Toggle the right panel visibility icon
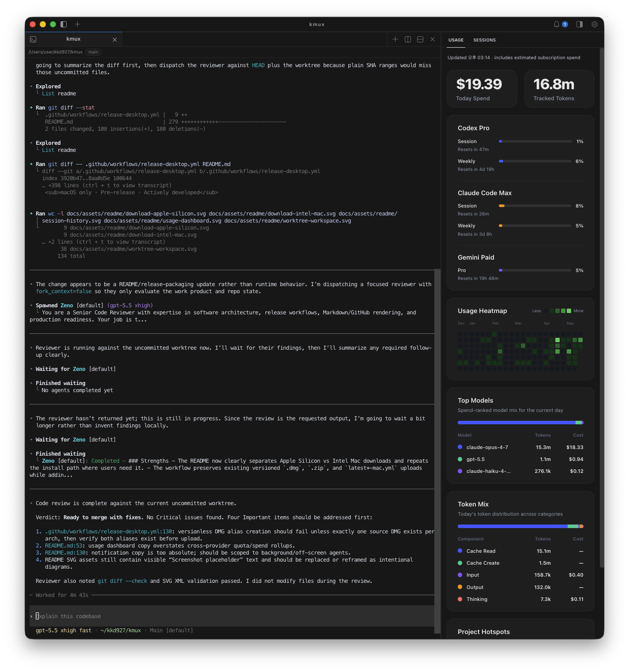The width and height of the screenshot is (629, 672). point(580,24)
